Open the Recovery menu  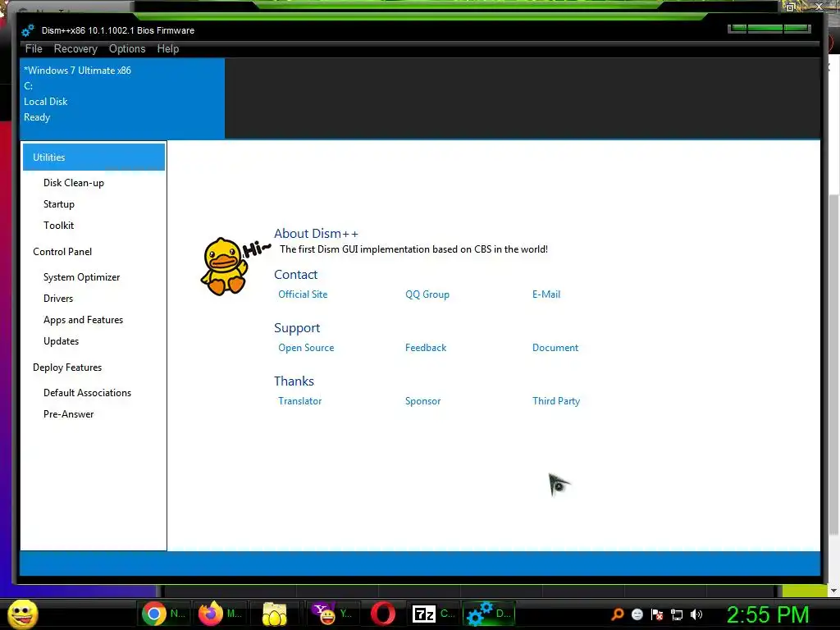coord(75,48)
